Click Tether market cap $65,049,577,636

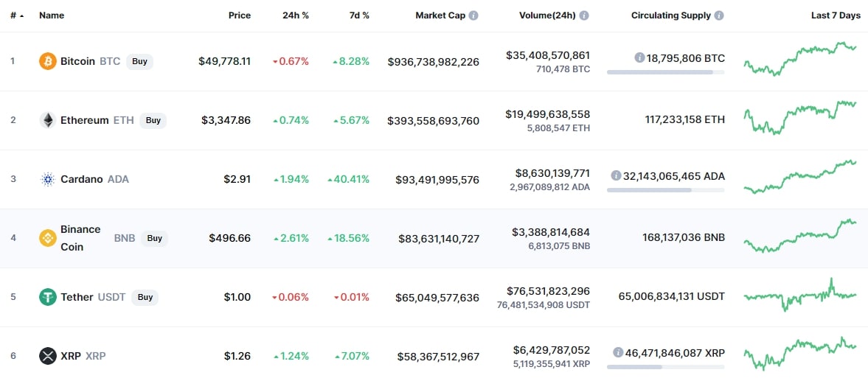click(437, 298)
